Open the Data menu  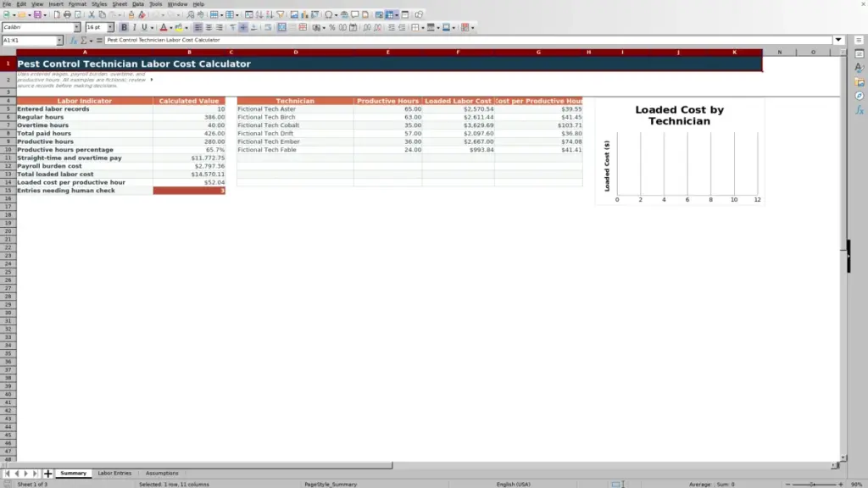[138, 4]
